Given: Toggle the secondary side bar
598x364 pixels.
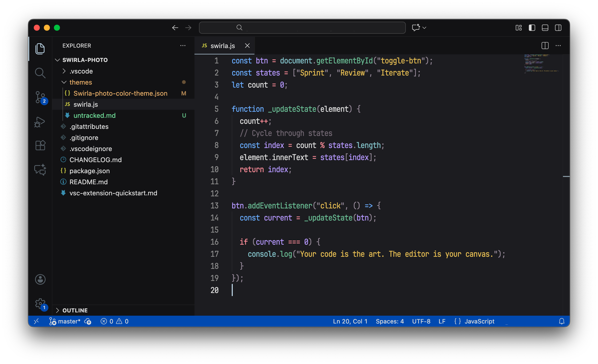Looking at the screenshot, I should point(558,28).
